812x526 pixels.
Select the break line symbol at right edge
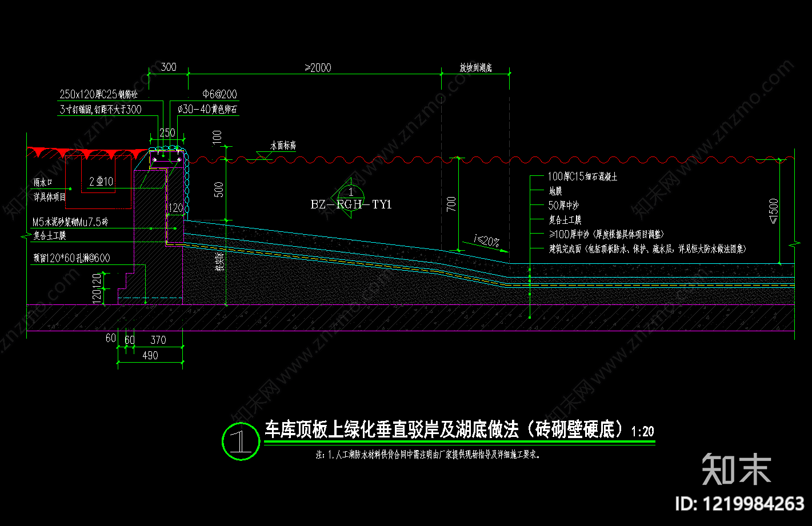pyautogui.click(x=794, y=244)
